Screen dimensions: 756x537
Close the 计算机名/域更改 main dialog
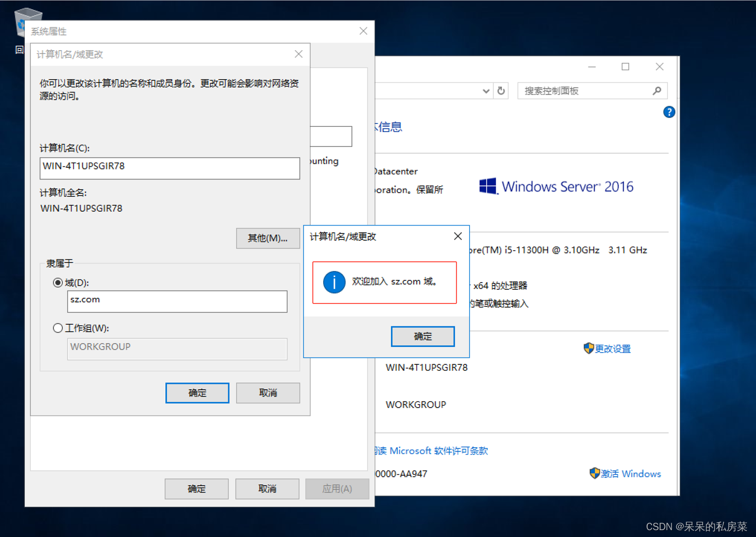click(298, 54)
